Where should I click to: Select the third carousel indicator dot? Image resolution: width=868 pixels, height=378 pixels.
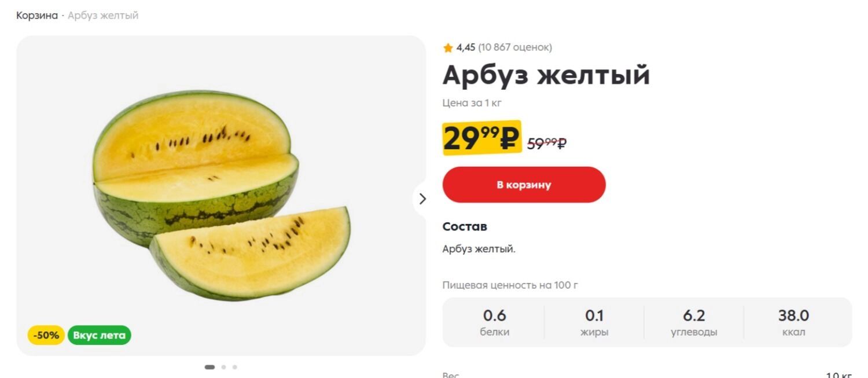point(234,366)
